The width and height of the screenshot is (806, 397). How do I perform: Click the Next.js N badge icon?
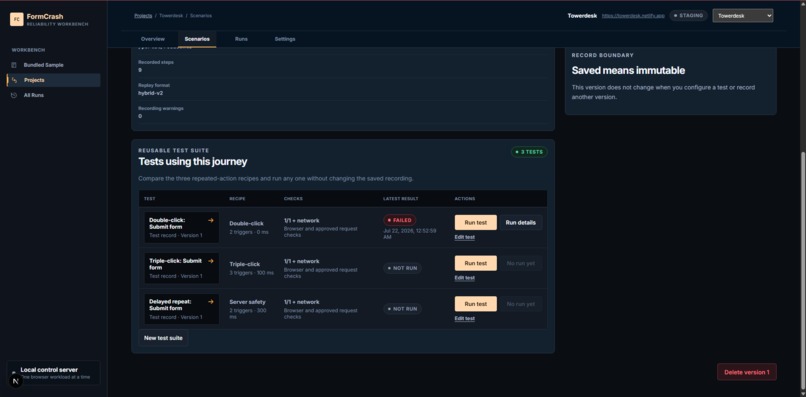[16, 381]
